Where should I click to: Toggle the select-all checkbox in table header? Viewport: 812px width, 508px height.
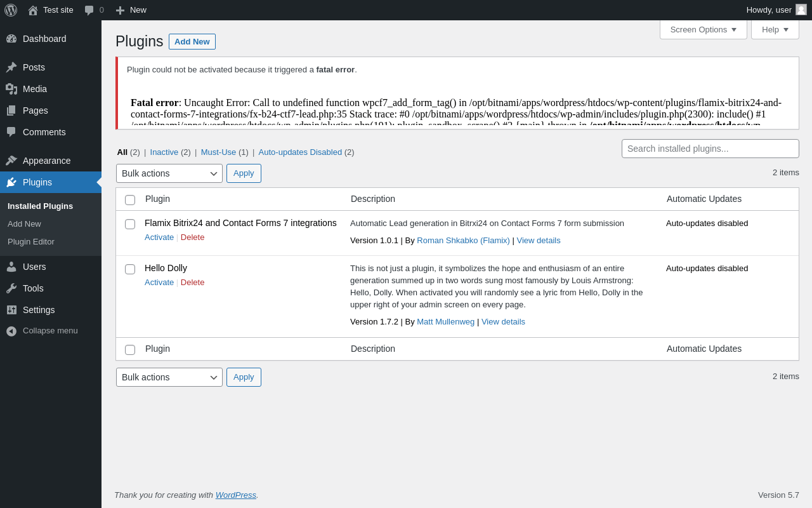[x=130, y=200]
